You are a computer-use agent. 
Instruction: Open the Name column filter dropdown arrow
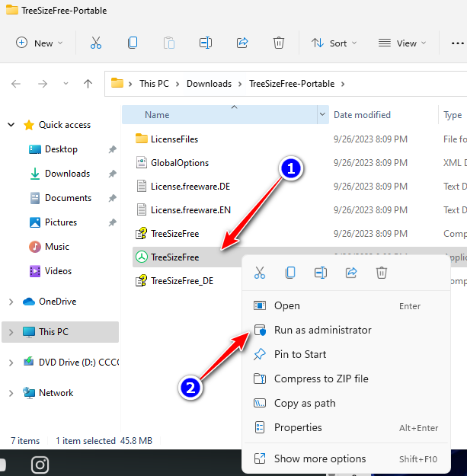pos(323,115)
